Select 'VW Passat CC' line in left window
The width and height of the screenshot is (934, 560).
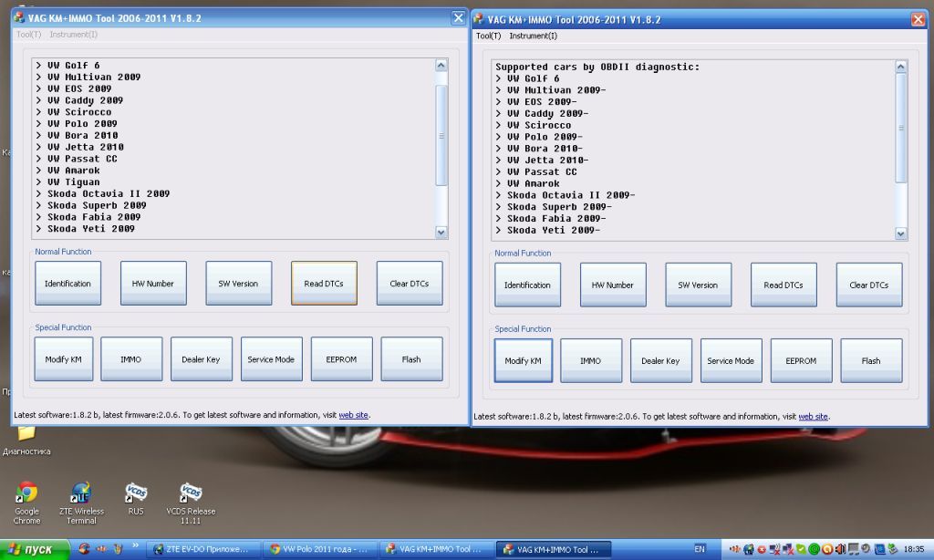[77, 159]
